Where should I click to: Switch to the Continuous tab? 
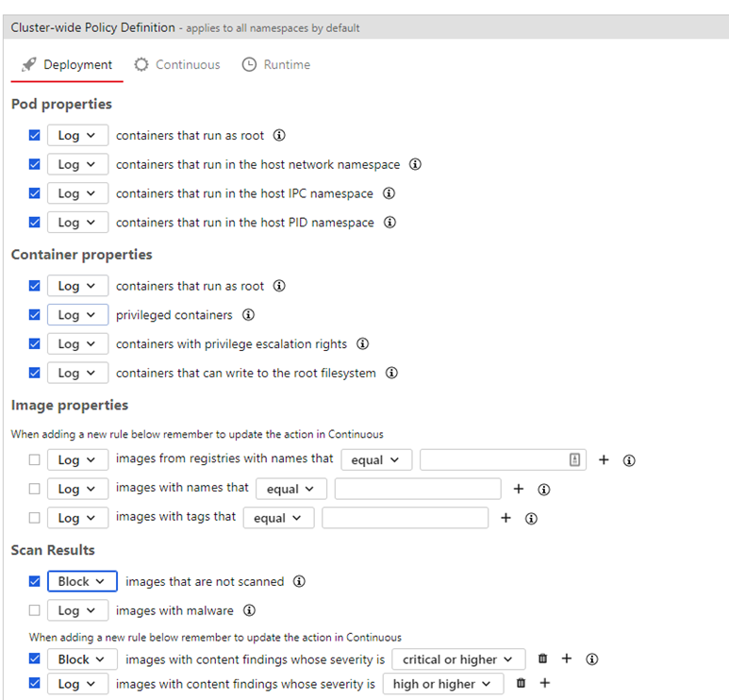pos(177,65)
